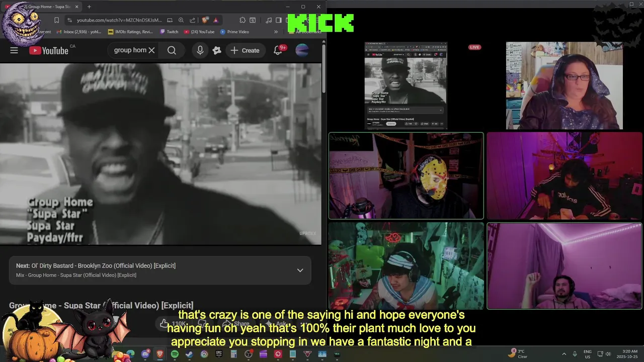The height and width of the screenshot is (362, 644).
Task: Click the Next: Ol' Dirty Bastard - Brooklyn Zoo text
Action: tap(96, 265)
